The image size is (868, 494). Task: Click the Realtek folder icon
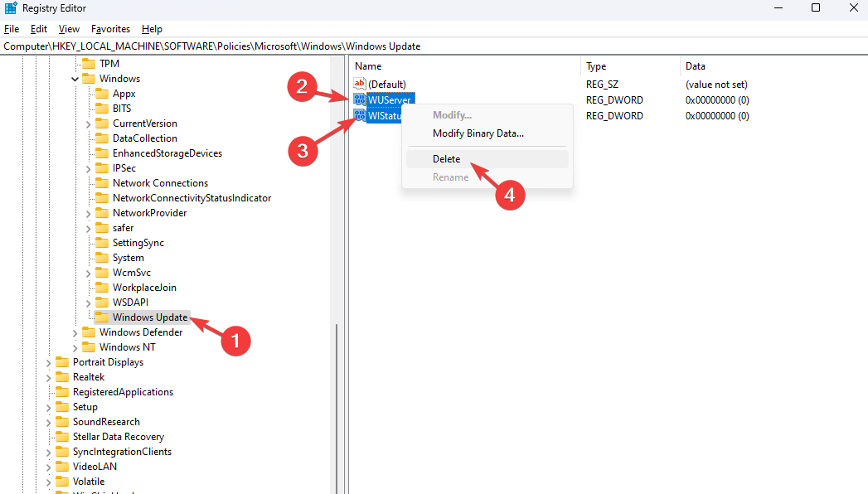tap(62, 377)
